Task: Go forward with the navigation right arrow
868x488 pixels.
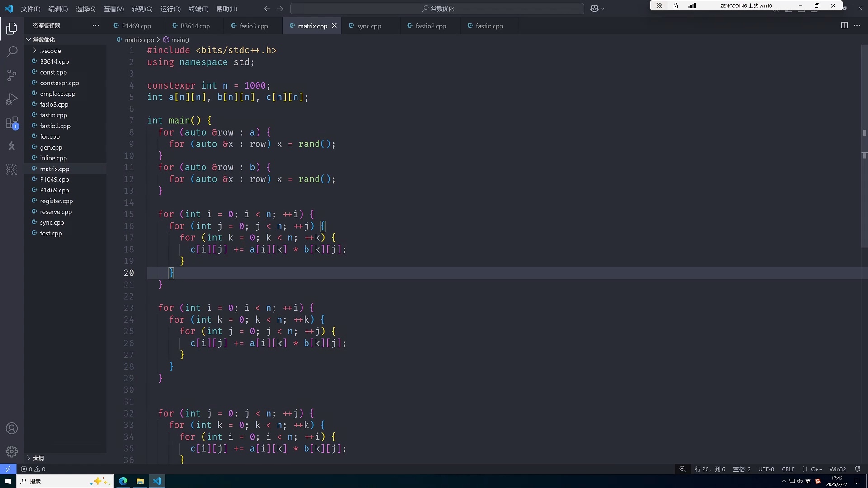Action: pos(280,9)
